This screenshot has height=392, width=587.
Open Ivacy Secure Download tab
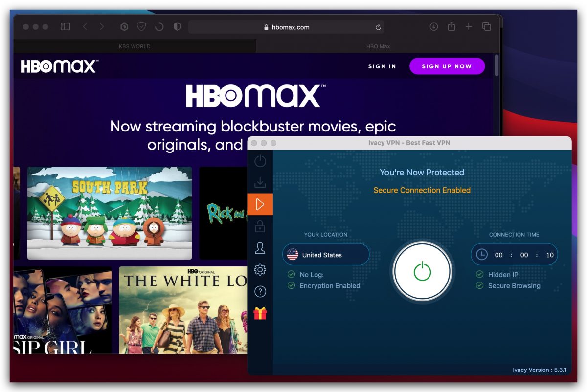(260, 182)
